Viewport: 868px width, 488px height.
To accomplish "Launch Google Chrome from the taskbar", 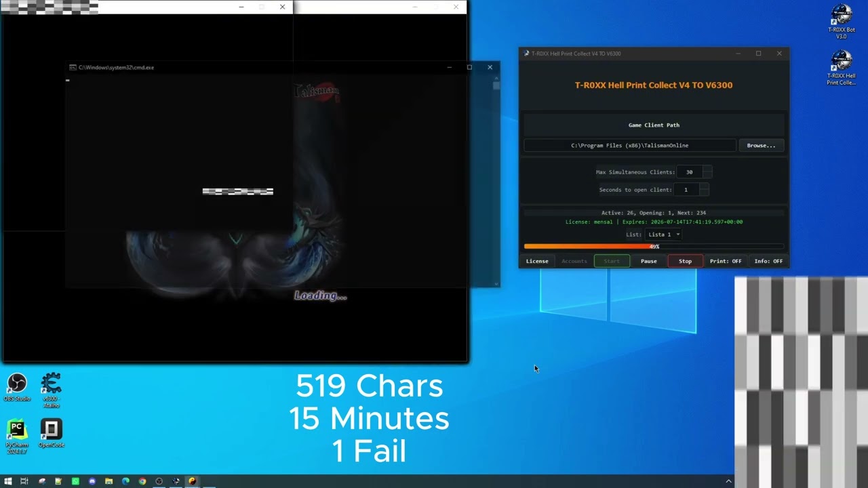I will pos(142,481).
